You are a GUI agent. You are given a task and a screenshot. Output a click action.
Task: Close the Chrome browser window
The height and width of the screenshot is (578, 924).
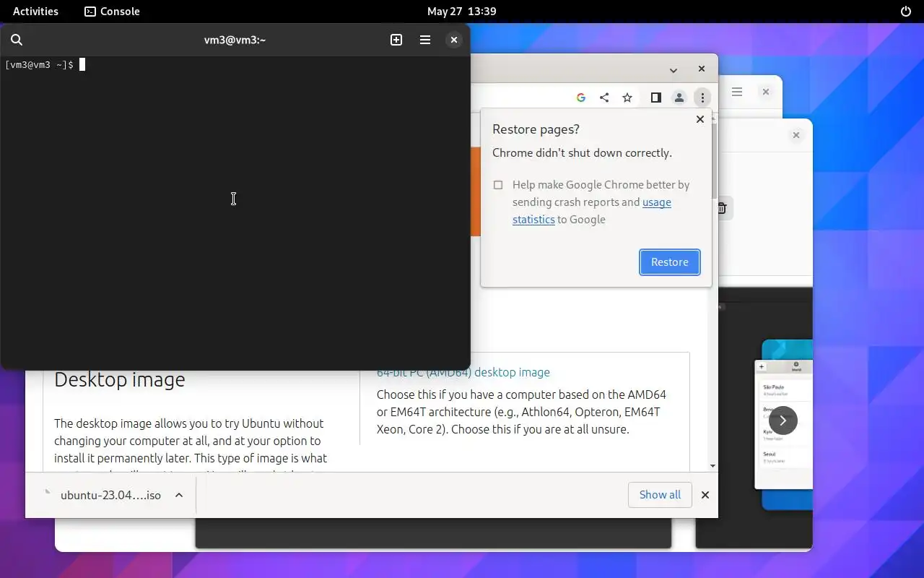tap(702, 69)
